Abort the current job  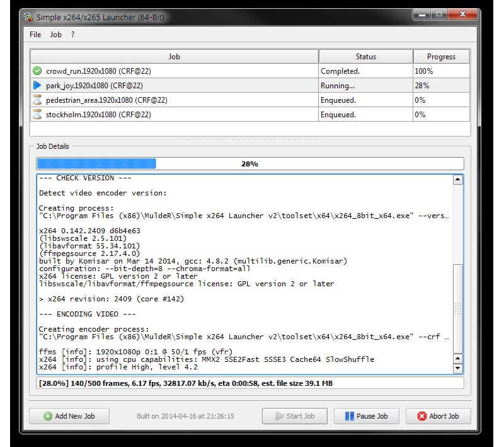[438, 416]
